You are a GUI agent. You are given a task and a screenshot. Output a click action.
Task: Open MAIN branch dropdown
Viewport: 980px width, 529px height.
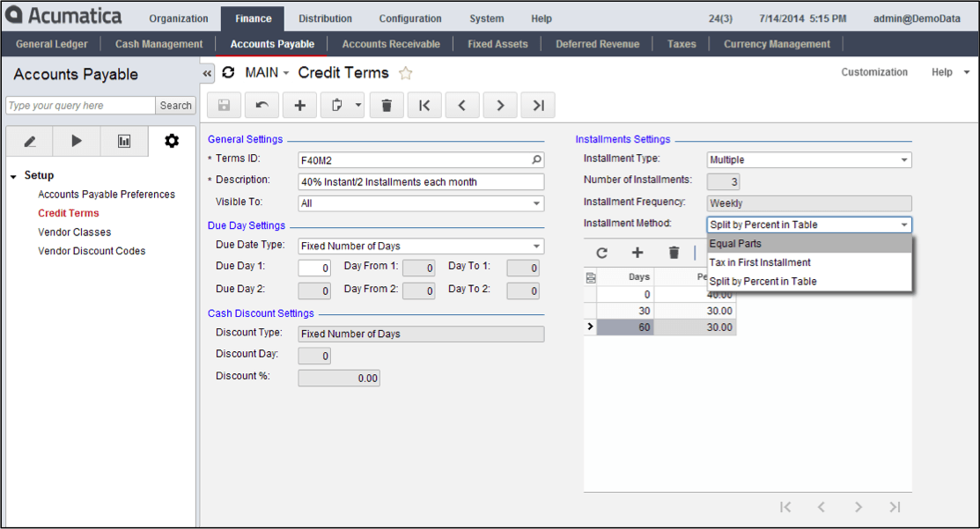(267, 73)
